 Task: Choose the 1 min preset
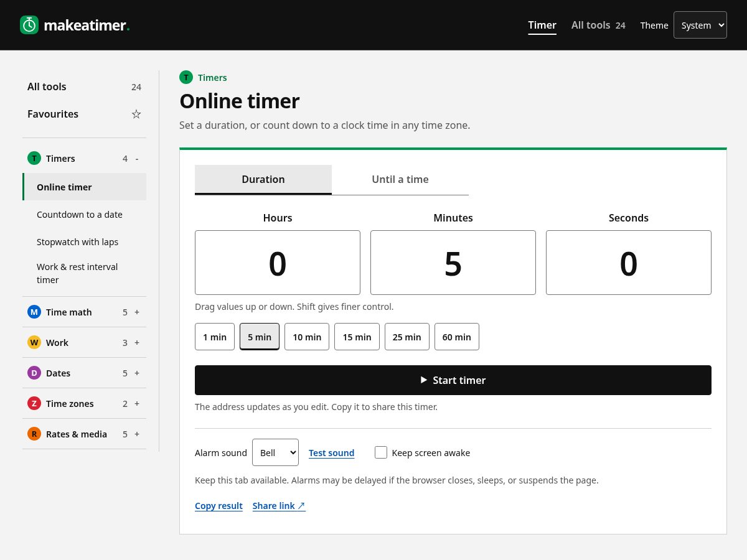(215, 337)
